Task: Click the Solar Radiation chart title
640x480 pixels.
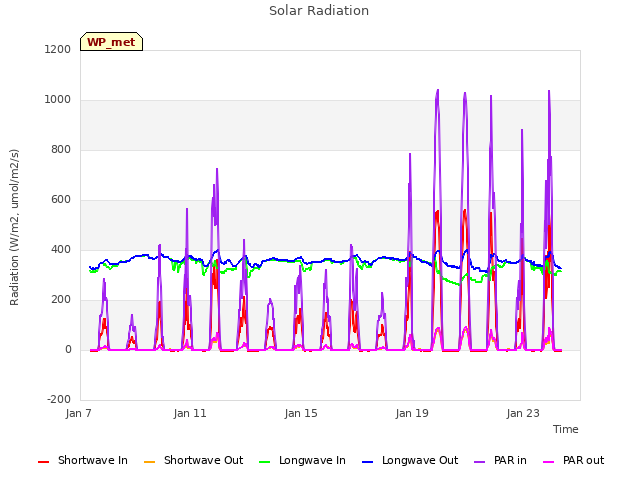Action: click(319, 11)
